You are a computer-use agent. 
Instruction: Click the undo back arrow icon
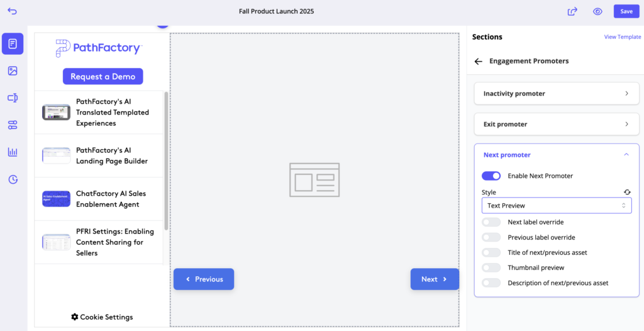click(13, 11)
